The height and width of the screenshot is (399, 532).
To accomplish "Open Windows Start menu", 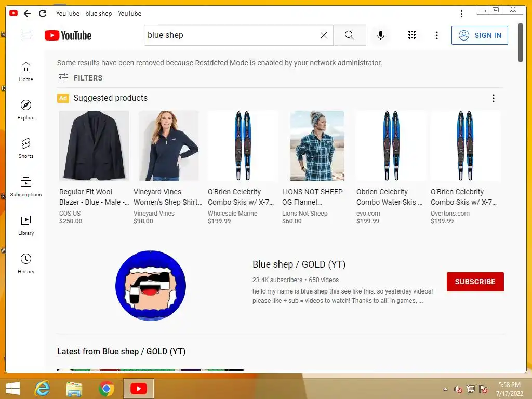I will click(x=13, y=389).
